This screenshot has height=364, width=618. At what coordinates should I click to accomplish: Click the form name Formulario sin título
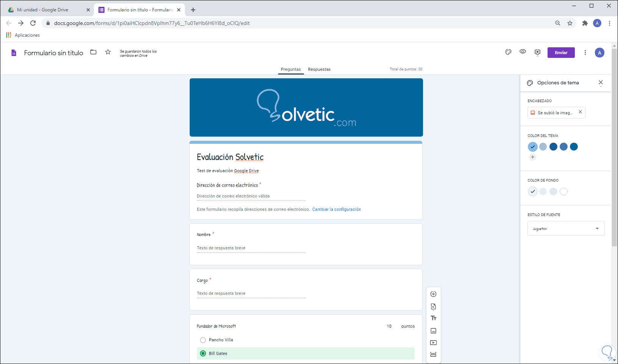(x=54, y=53)
